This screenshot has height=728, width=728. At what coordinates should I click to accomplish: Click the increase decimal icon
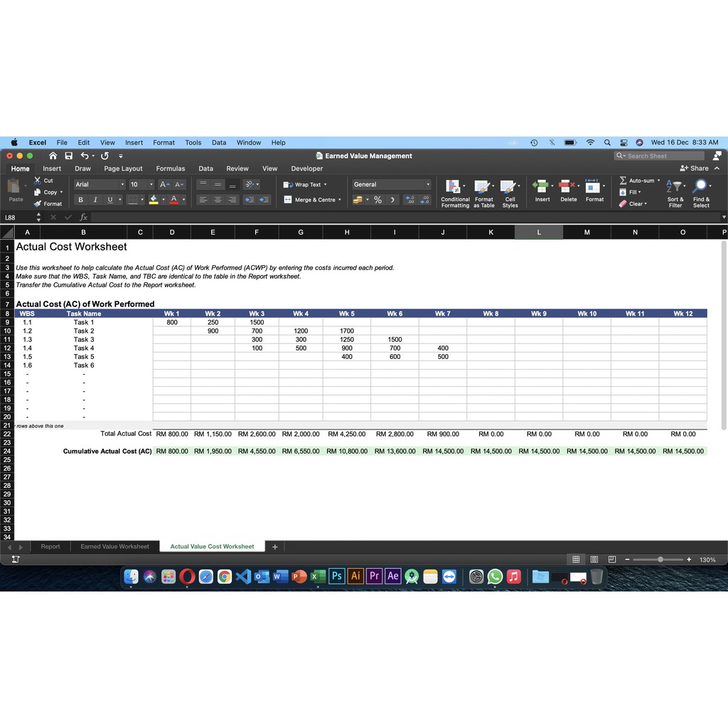point(410,200)
